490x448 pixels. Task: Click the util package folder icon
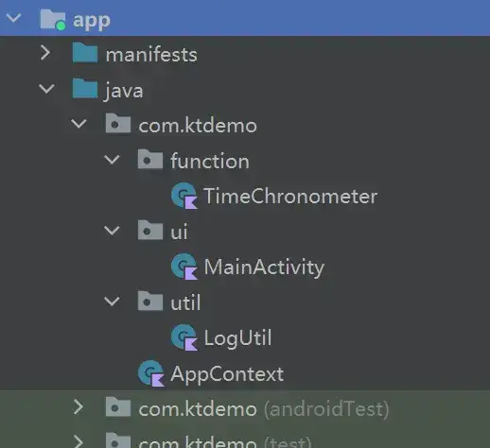point(150,302)
